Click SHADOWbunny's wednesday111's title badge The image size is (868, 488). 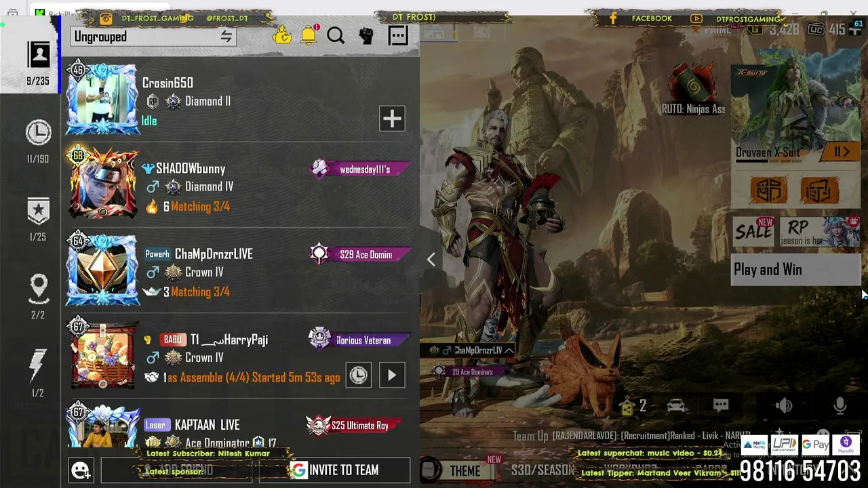tap(361, 169)
